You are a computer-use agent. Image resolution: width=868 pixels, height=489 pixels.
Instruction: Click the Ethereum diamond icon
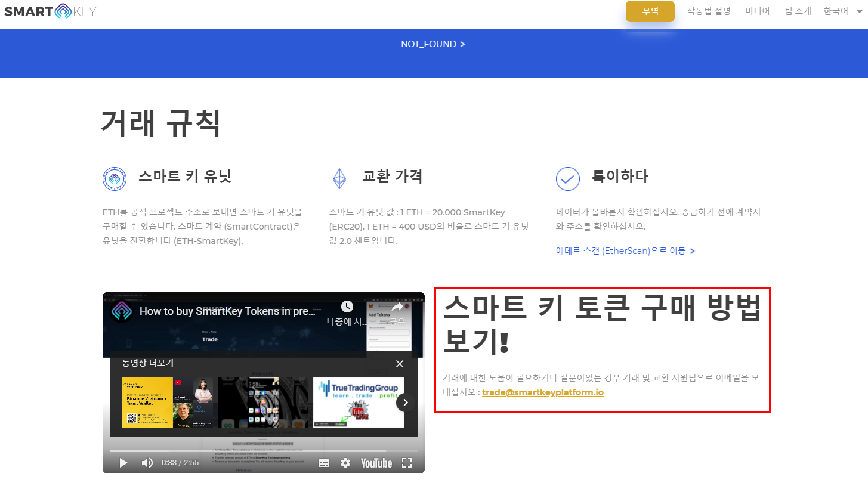coord(339,178)
